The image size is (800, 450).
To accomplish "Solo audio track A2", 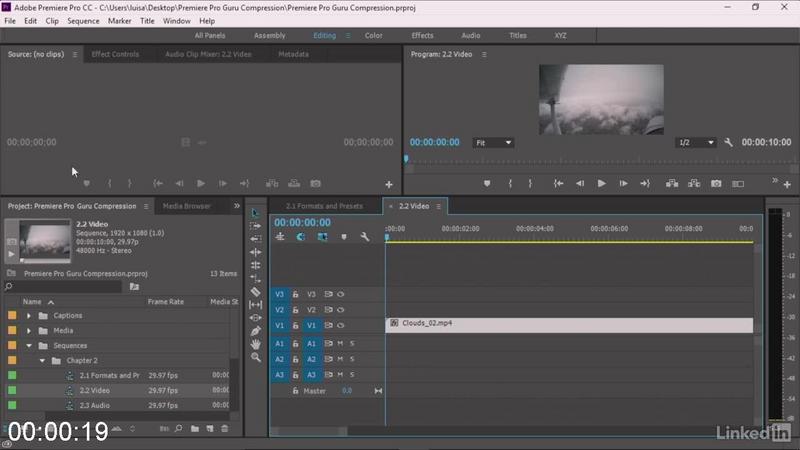I will tap(352, 359).
